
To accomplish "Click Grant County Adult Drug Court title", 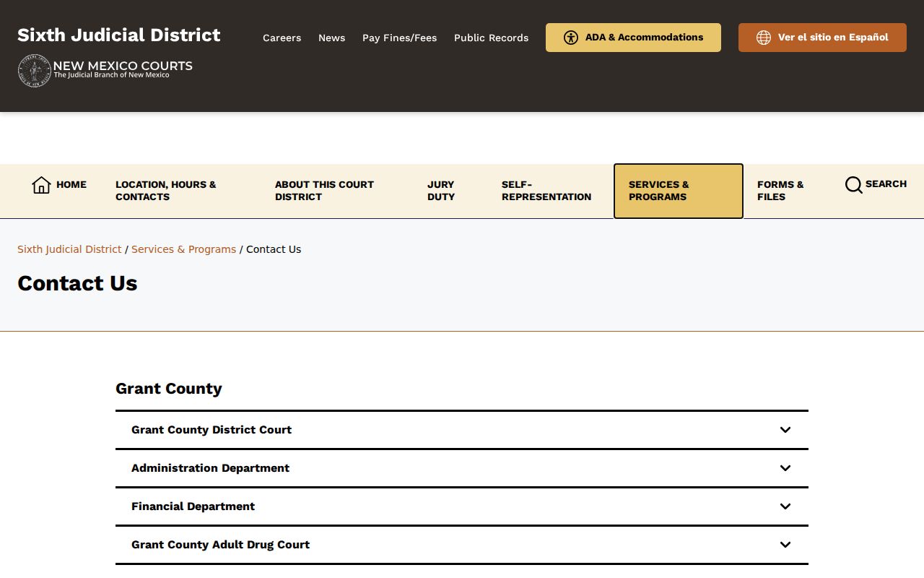I will click(x=220, y=545).
